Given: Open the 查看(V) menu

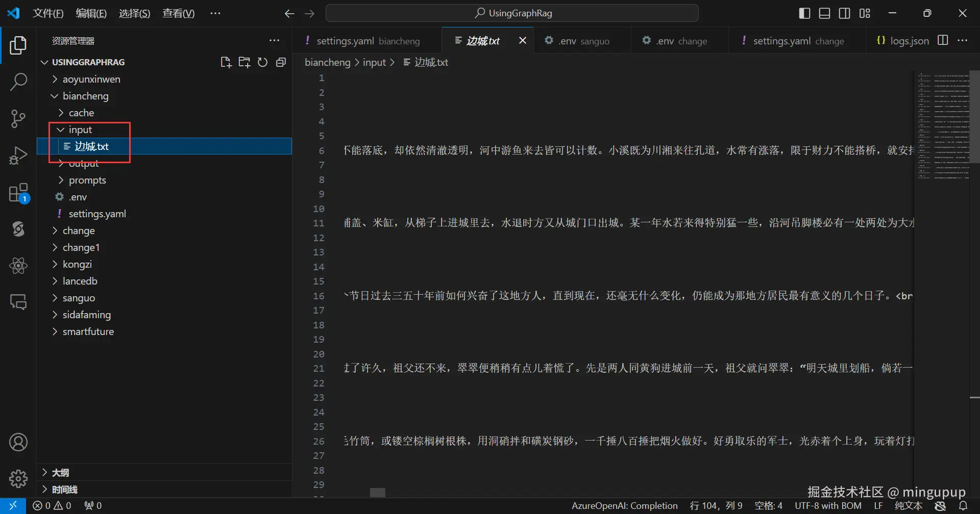Looking at the screenshot, I should (x=178, y=13).
